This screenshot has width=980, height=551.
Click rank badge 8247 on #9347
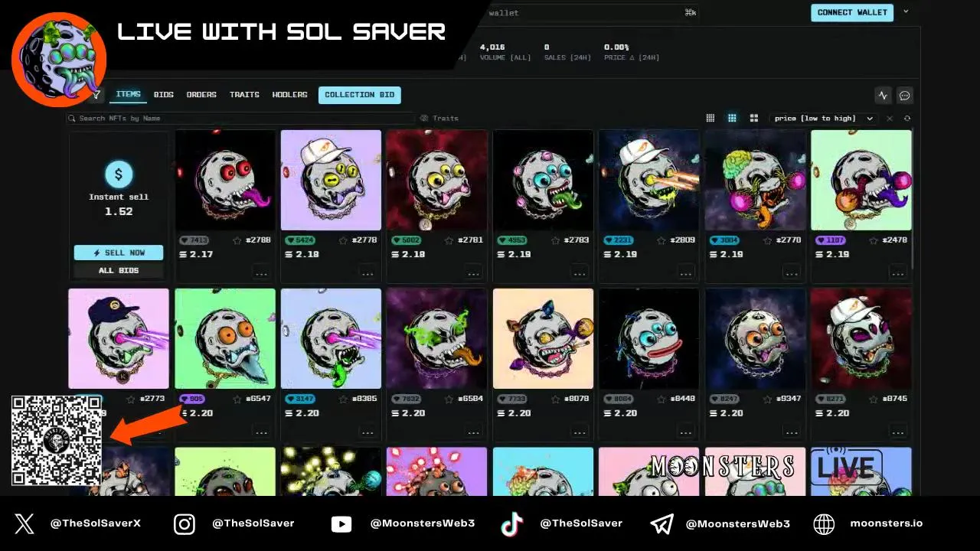click(724, 399)
